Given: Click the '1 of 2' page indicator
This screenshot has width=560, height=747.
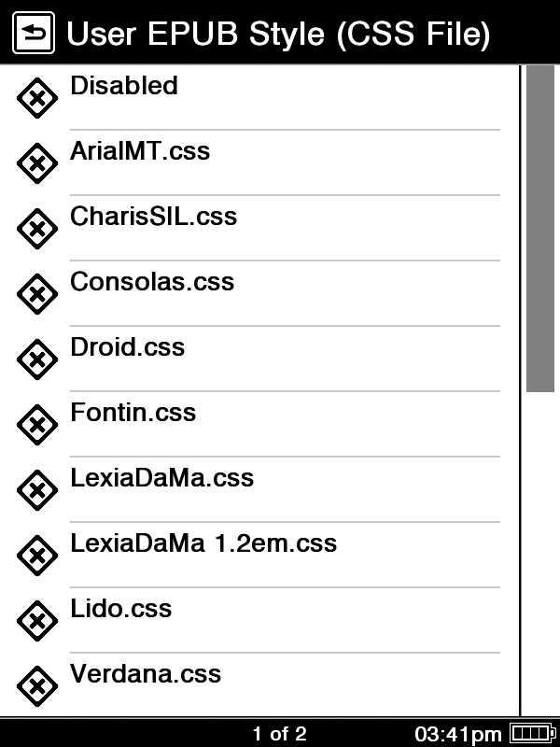Looking at the screenshot, I should [279, 734].
